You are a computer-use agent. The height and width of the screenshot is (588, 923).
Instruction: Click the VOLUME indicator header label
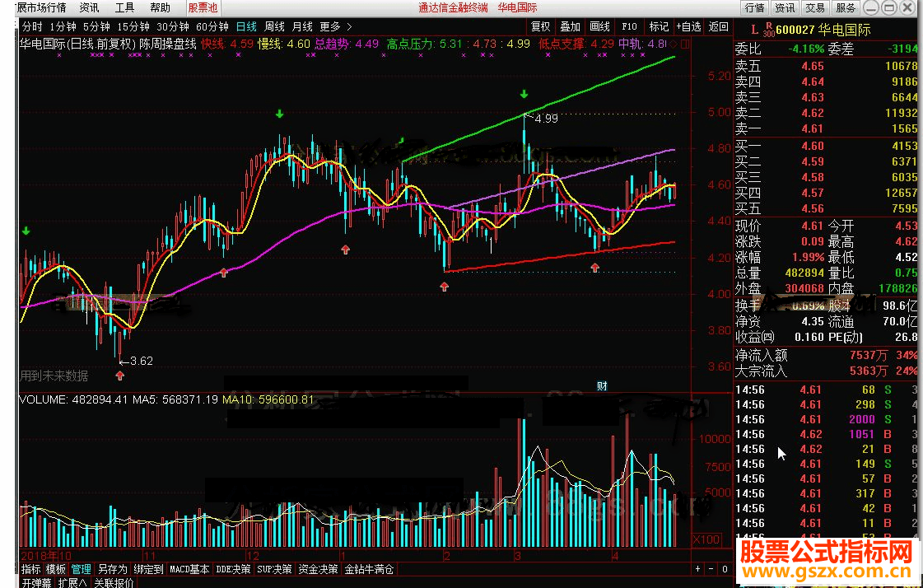click(x=44, y=399)
